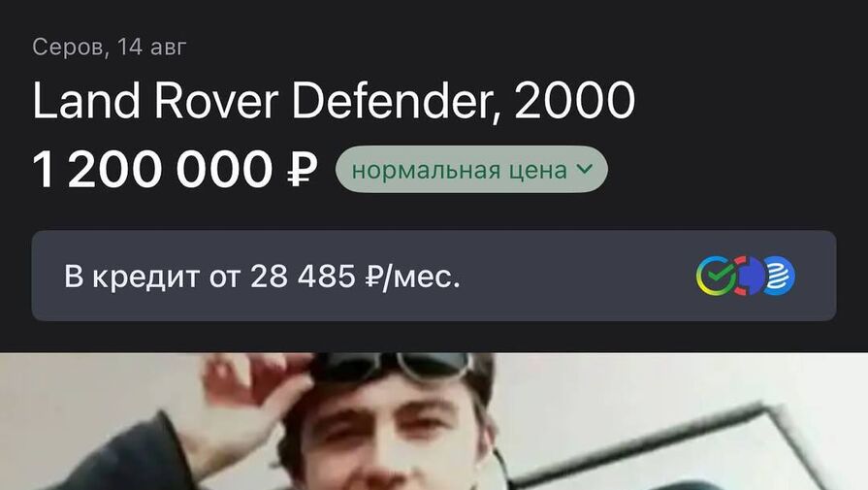
Task: Tap the 1 200 000 price amount
Action: pos(153,170)
